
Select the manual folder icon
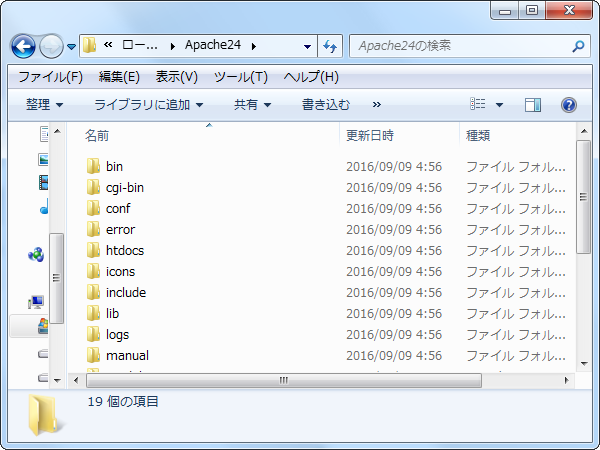coord(93,355)
